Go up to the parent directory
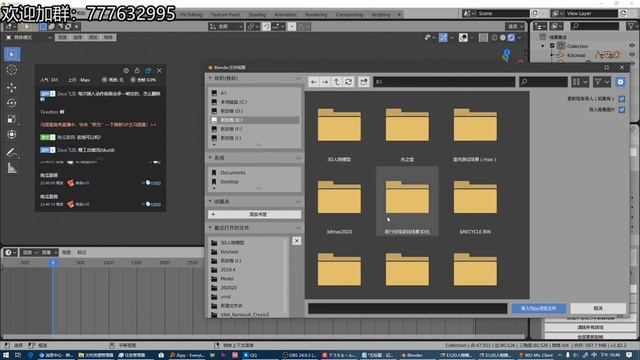This screenshot has height=360, width=640. tap(337, 82)
